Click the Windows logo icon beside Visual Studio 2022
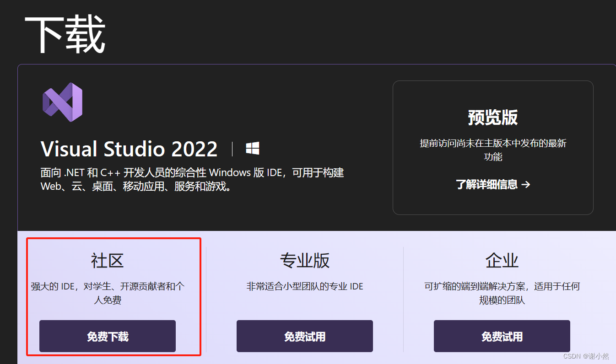616x364 pixels. pyautogui.click(x=252, y=149)
